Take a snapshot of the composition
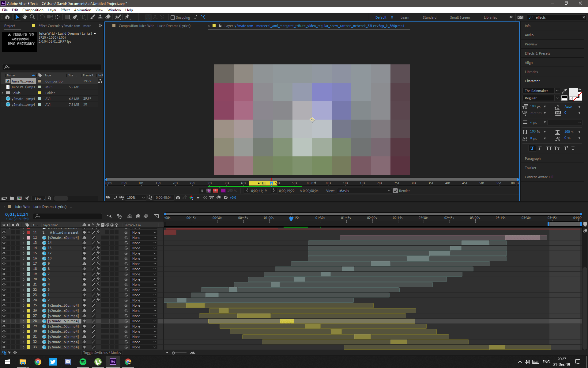Screen dimensions: 588x368 coord(178,197)
